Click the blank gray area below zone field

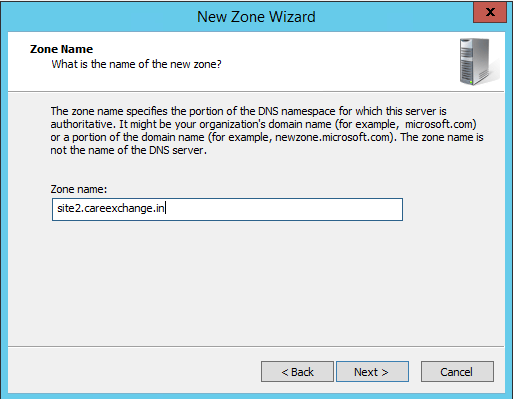click(256, 283)
